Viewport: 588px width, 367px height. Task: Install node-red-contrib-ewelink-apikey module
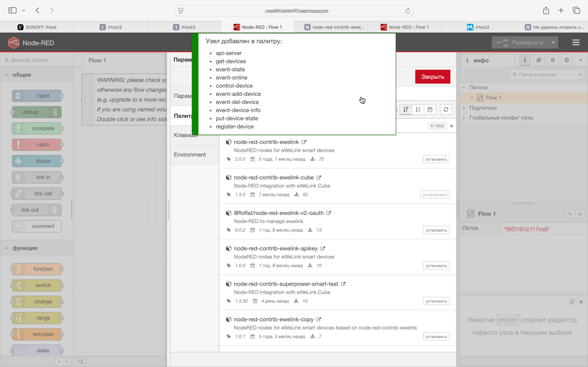tap(436, 265)
